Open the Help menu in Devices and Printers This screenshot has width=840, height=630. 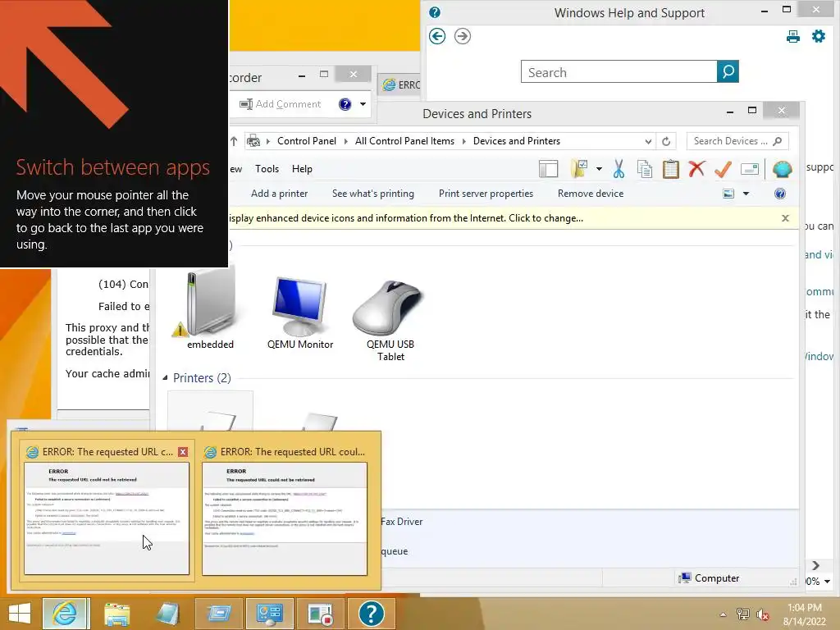(x=302, y=169)
